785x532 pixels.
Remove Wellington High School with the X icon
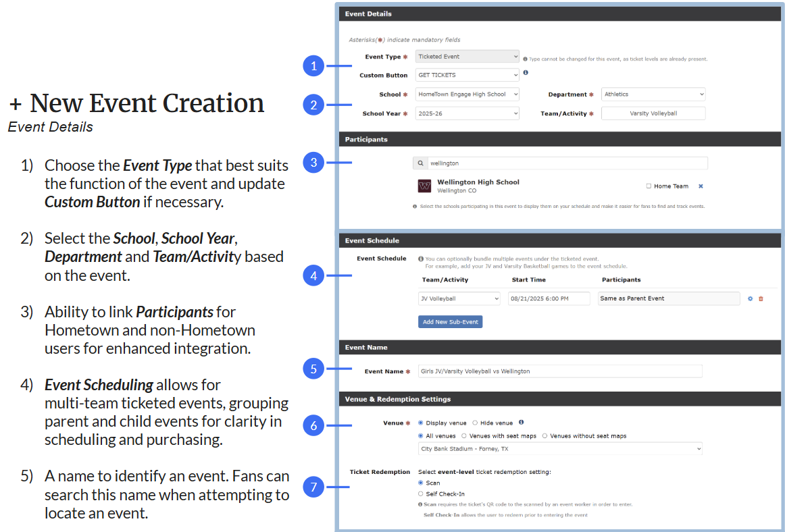point(701,186)
